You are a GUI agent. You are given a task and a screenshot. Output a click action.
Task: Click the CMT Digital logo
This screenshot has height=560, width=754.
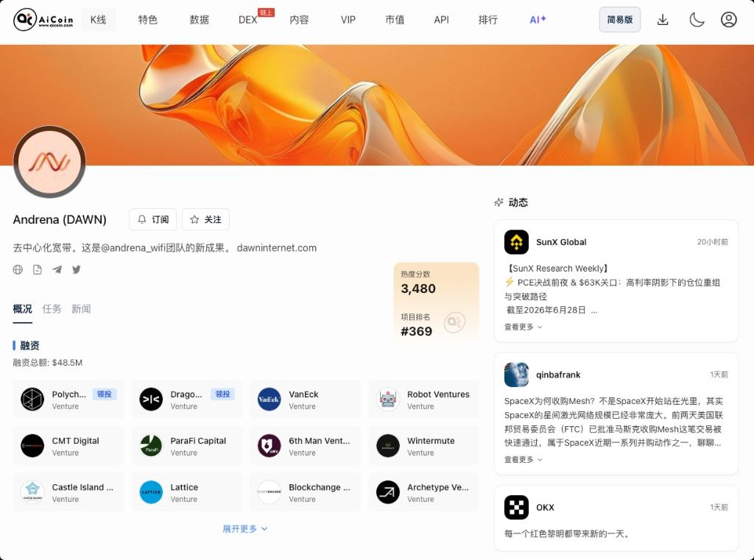32,446
